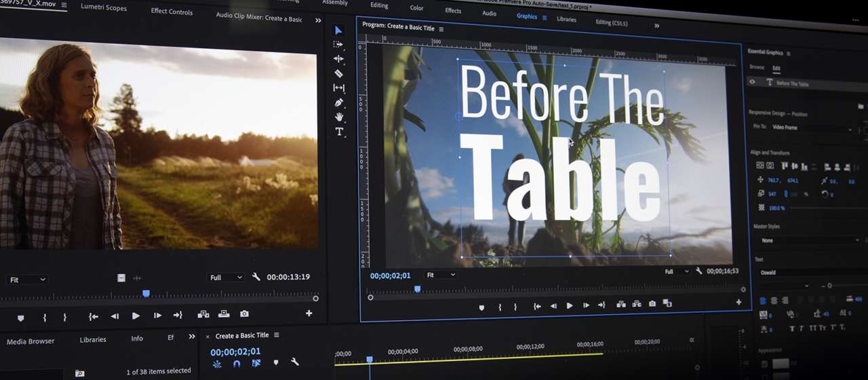This screenshot has width=868, height=380.
Task: Select the Type tool in the toolbar
Action: coord(339,132)
